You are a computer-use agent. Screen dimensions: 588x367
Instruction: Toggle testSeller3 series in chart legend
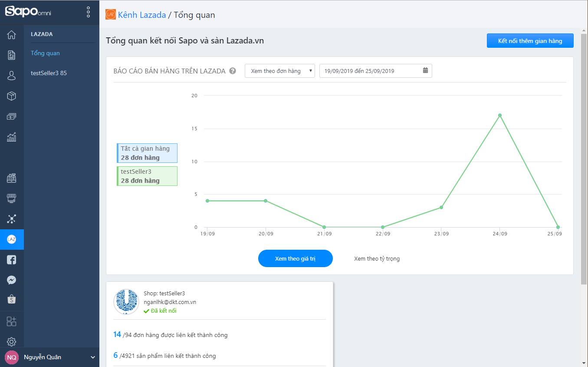click(x=147, y=176)
